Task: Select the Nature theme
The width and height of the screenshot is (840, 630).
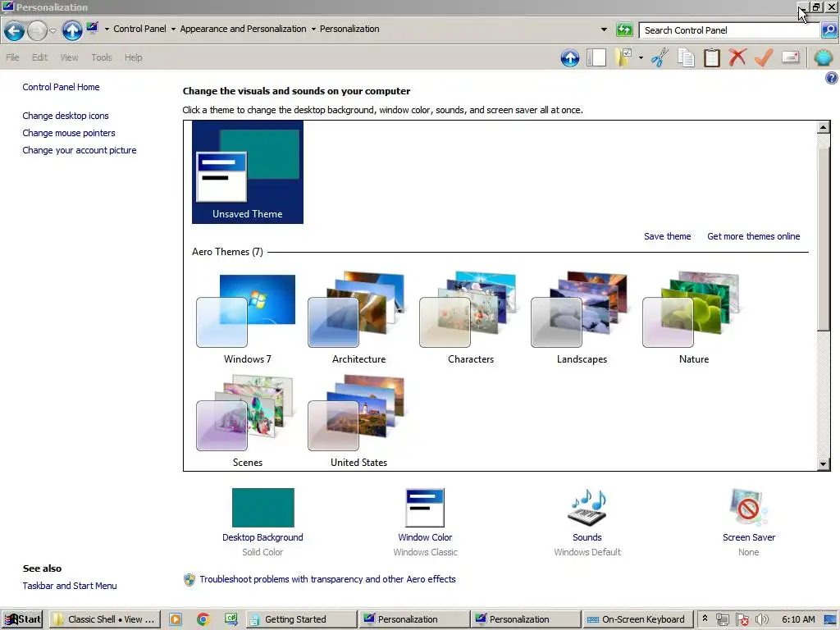Action: coord(693,319)
